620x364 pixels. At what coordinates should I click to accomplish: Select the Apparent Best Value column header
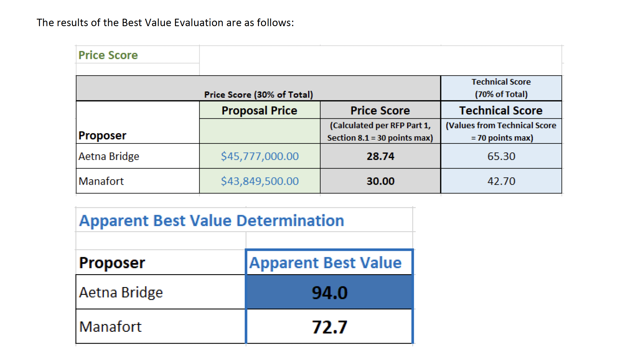point(325,263)
